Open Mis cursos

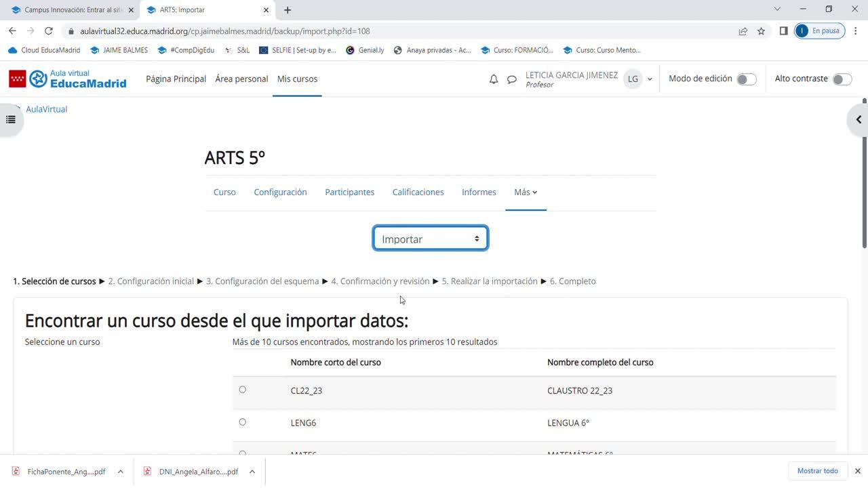297,79
